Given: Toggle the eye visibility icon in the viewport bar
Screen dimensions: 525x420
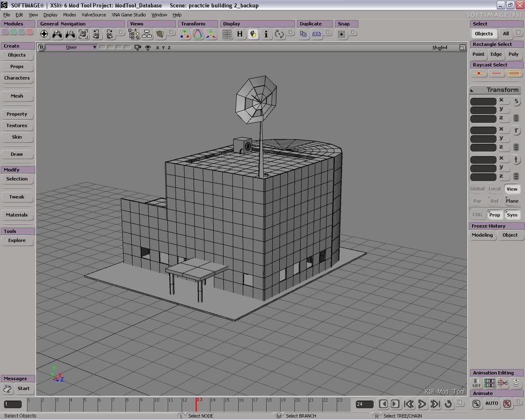Looking at the screenshot, I should pyautogui.click(x=148, y=48).
